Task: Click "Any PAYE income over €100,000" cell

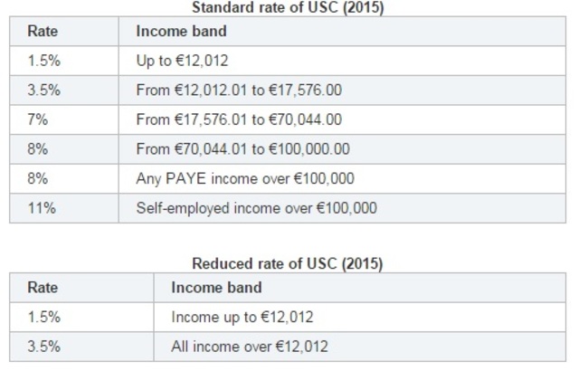Action: [244, 178]
